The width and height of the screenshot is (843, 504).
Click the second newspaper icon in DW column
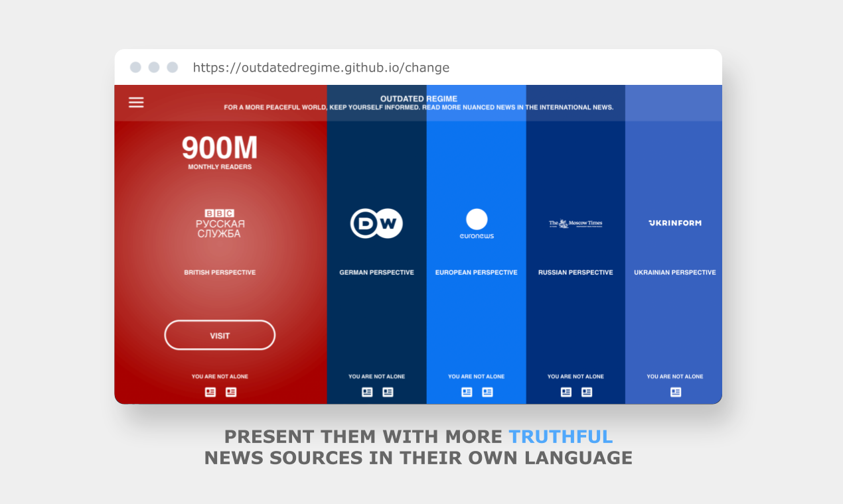tap(387, 392)
